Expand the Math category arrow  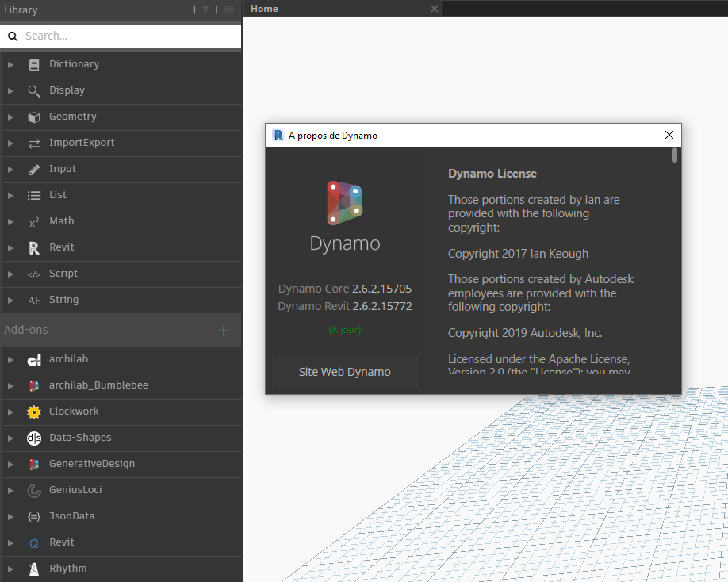click(11, 221)
